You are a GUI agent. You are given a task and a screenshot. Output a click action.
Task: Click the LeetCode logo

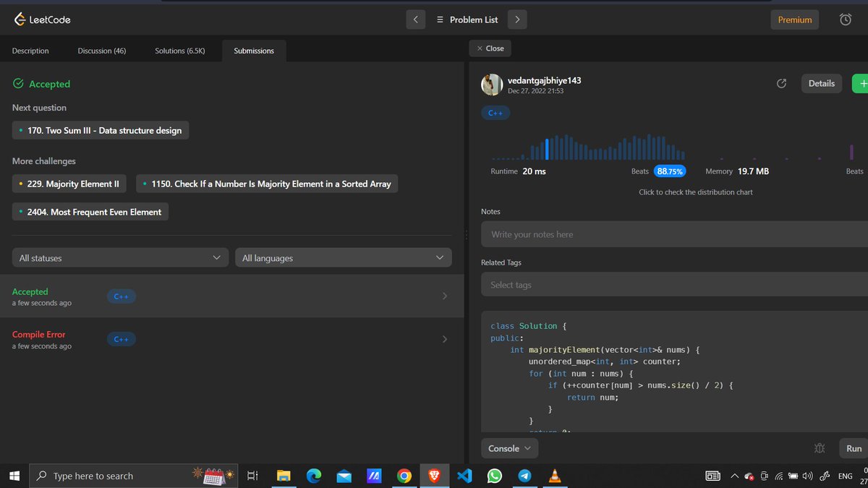pyautogui.click(x=42, y=20)
